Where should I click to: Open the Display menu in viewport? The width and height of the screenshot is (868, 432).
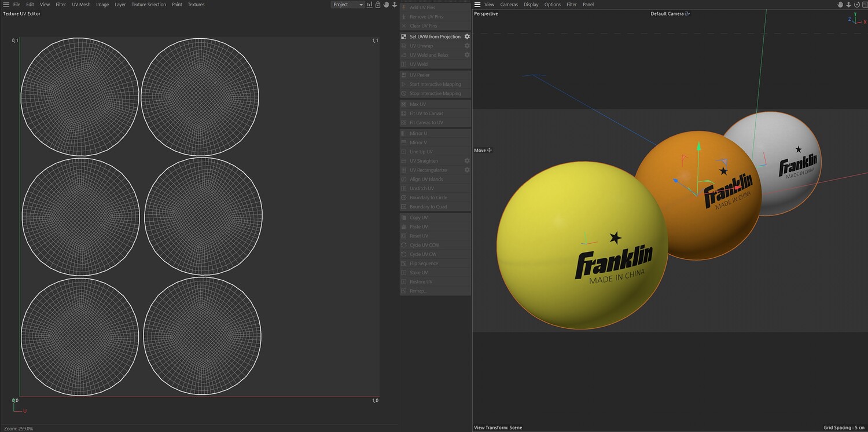tap(531, 5)
